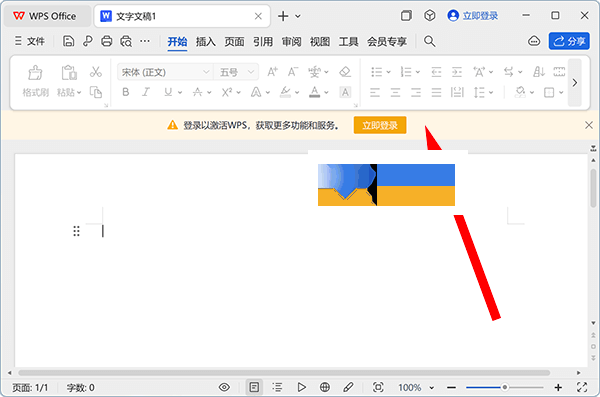Expand the bullet list dropdown arrow
The image size is (600, 397).
point(389,72)
